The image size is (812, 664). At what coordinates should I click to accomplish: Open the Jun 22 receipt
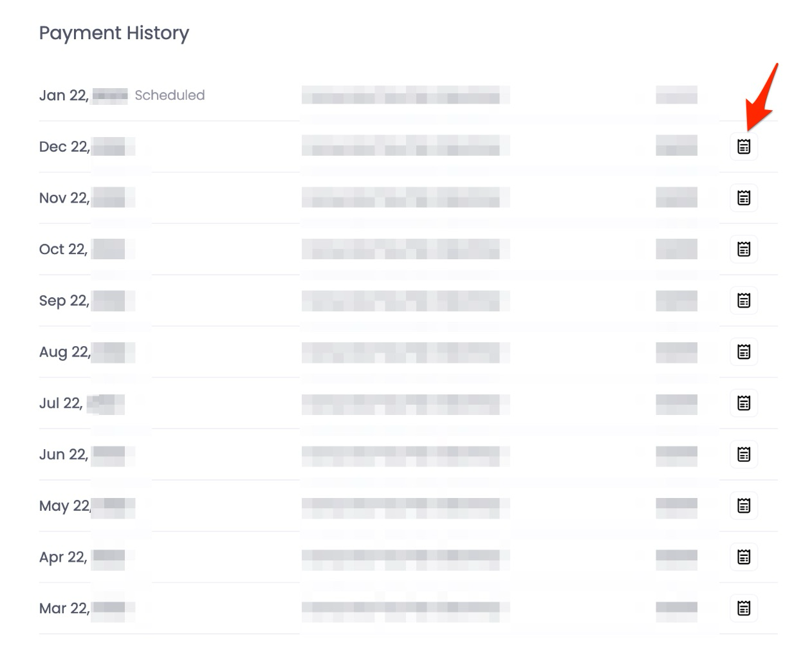pyautogui.click(x=744, y=454)
